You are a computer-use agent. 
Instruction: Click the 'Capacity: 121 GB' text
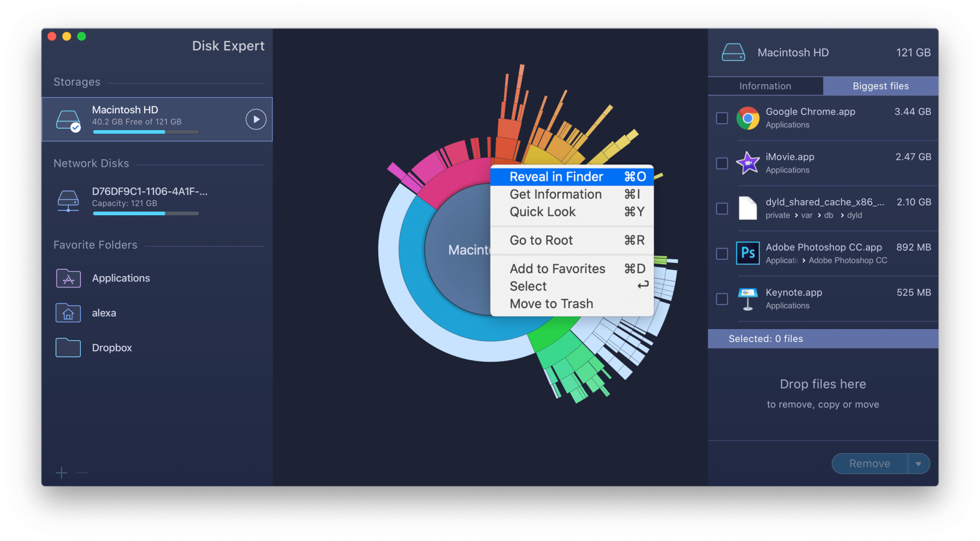[x=124, y=203]
